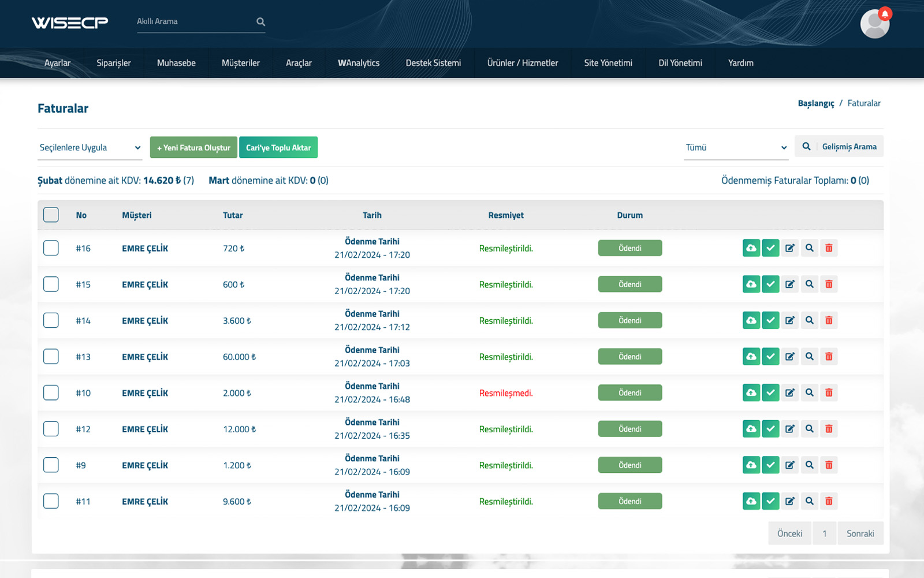Edit invoice #13 pencil icon
Screen dimensions: 924x578
[790, 357]
